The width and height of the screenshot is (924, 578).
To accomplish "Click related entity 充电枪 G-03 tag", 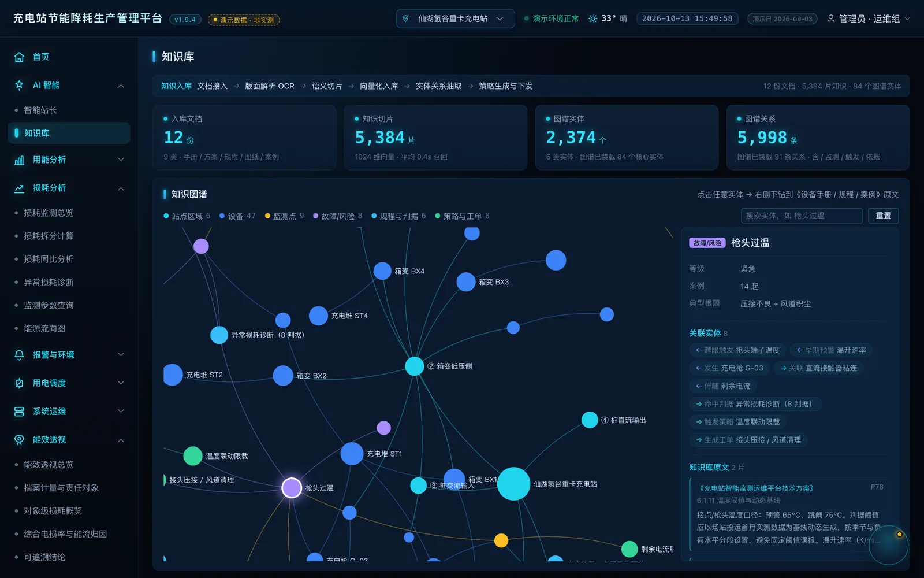I will pos(729,368).
